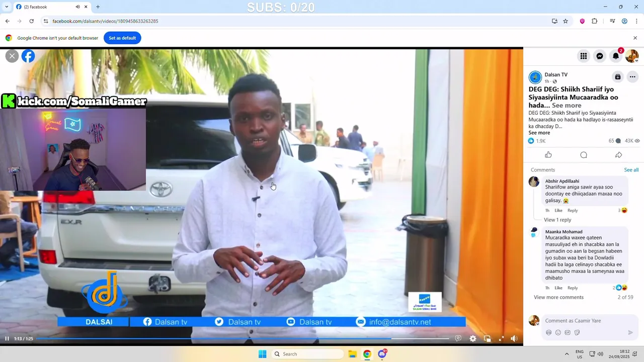Show hidden system tray icons
The image size is (644, 362).
[x=567, y=354]
